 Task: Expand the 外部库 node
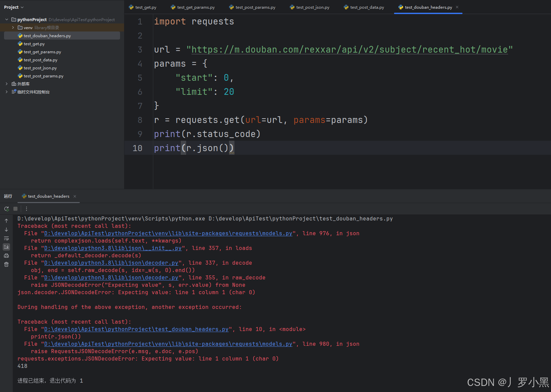(x=7, y=84)
